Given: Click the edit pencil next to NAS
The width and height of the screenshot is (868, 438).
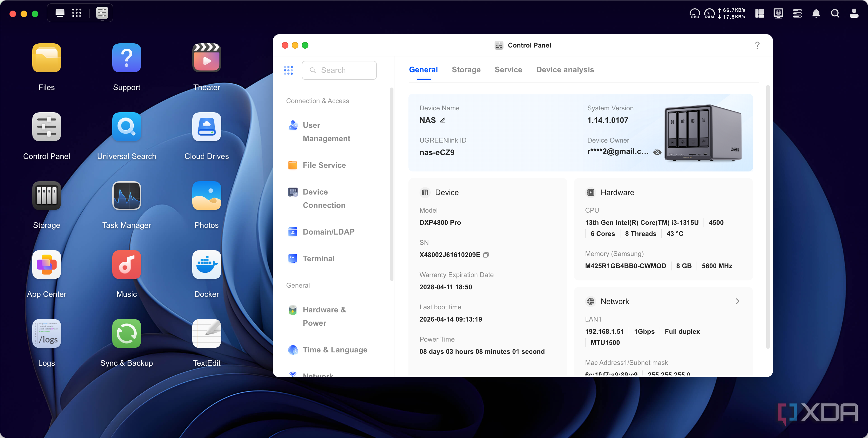Looking at the screenshot, I should (x=443, y=120).
